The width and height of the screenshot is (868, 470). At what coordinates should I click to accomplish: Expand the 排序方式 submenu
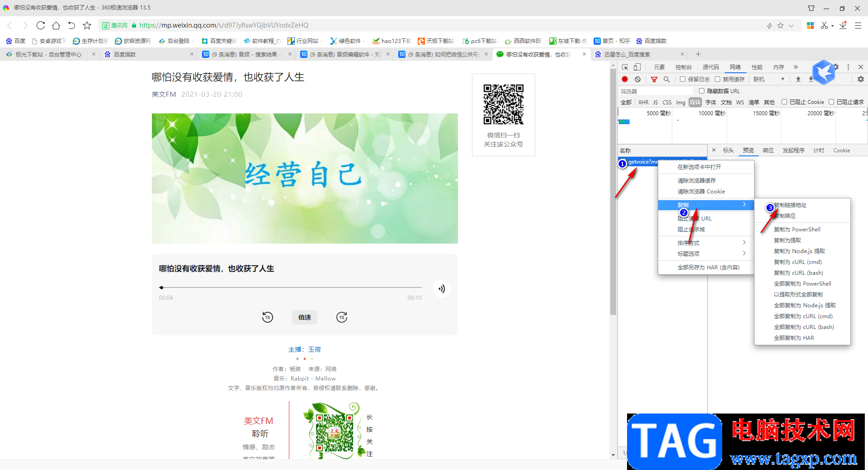coord(706,243)
